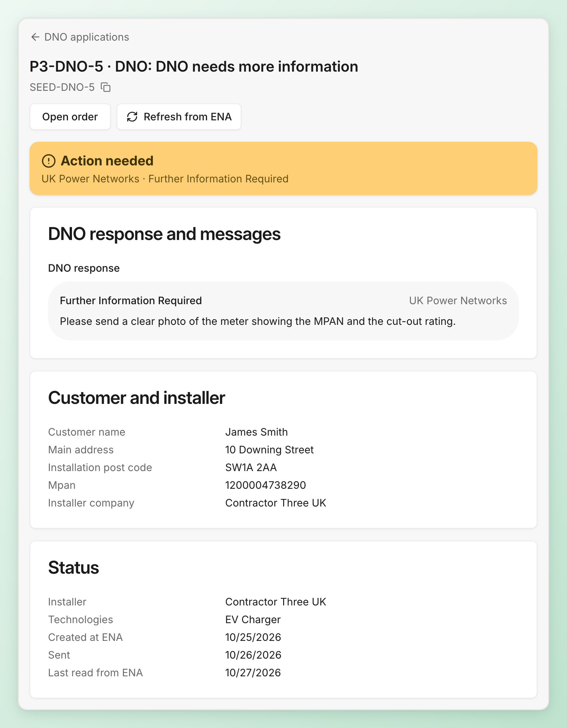Refresh application from ENA
The height and width of the screenshot is (728, 567).
pos(179,117)
